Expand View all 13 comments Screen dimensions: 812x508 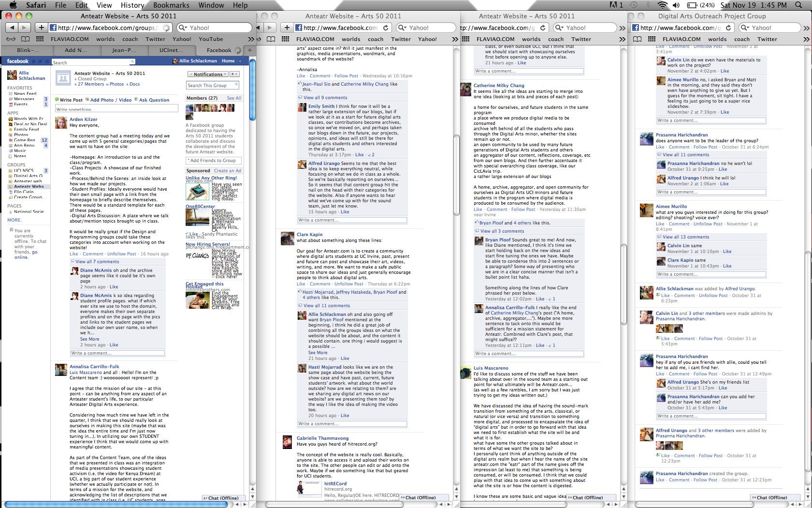(x=686, y=237)
